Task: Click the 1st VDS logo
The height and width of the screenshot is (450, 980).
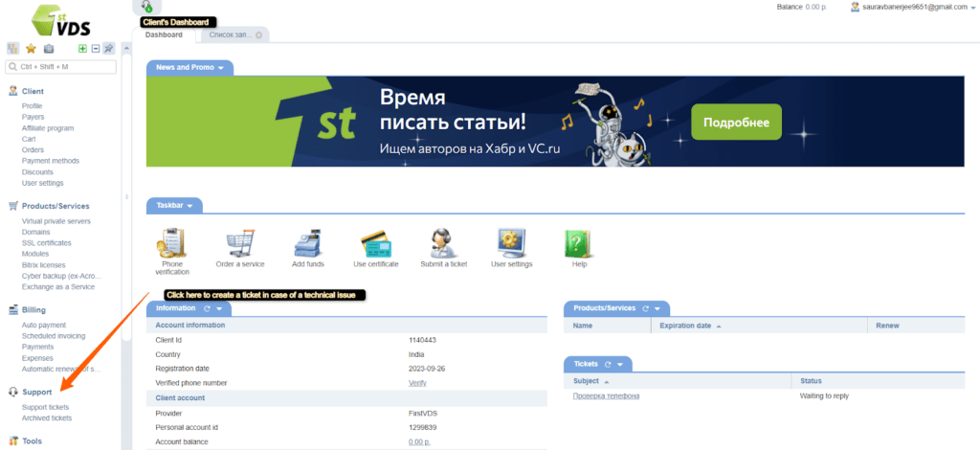Action: pyautogui.click(x=60, y=21)
